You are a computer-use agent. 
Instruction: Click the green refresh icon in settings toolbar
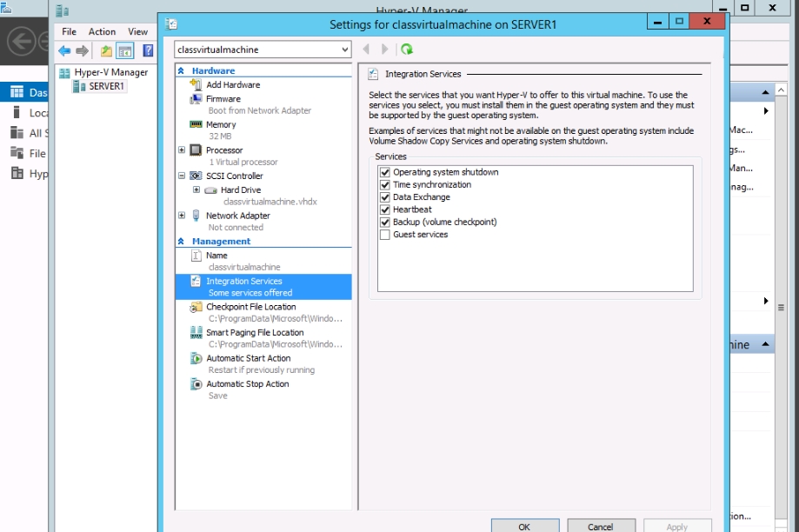coord(407,50)
